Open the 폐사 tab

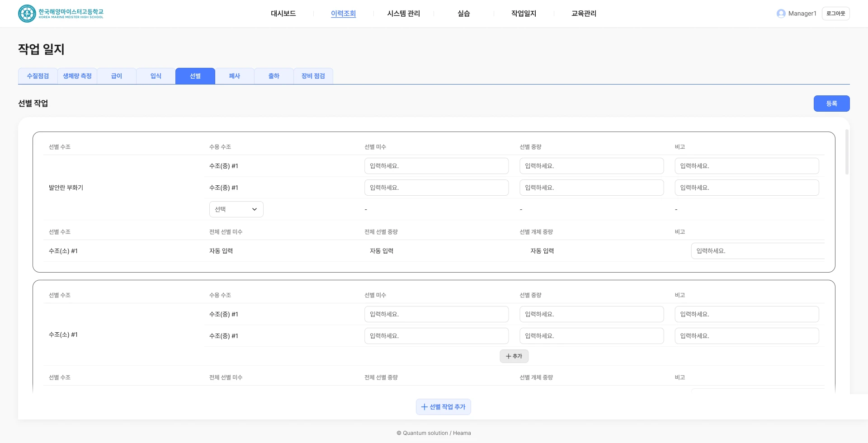pyautogui.click(x=234, y=76)
